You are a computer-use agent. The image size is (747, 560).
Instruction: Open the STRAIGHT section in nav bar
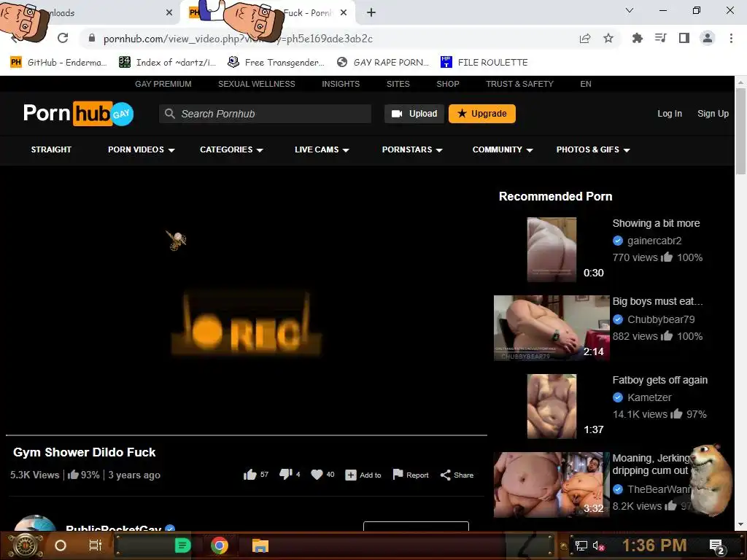[x=51, y=149]
